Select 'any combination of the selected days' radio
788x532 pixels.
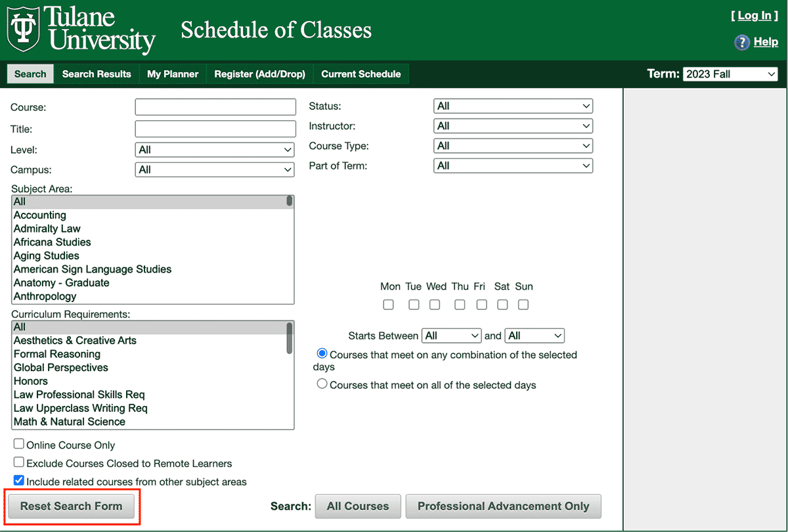pyautogui.click(x=322, y=354)
